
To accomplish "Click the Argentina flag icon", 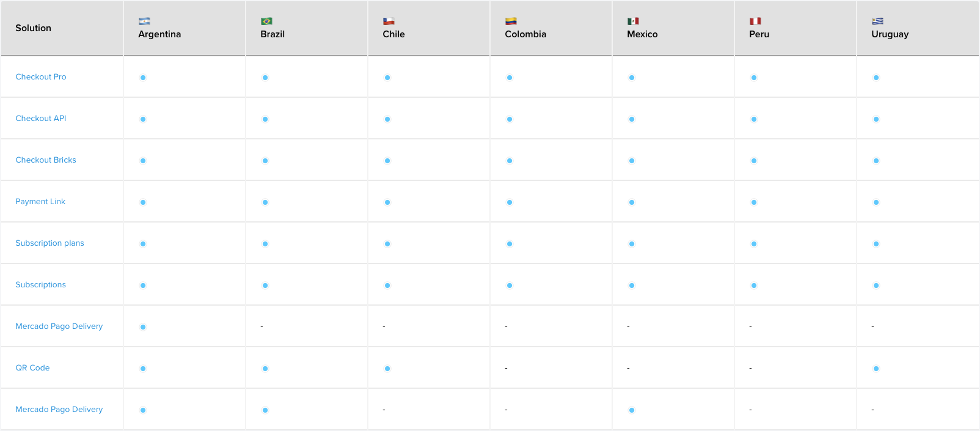I will 144,21.
